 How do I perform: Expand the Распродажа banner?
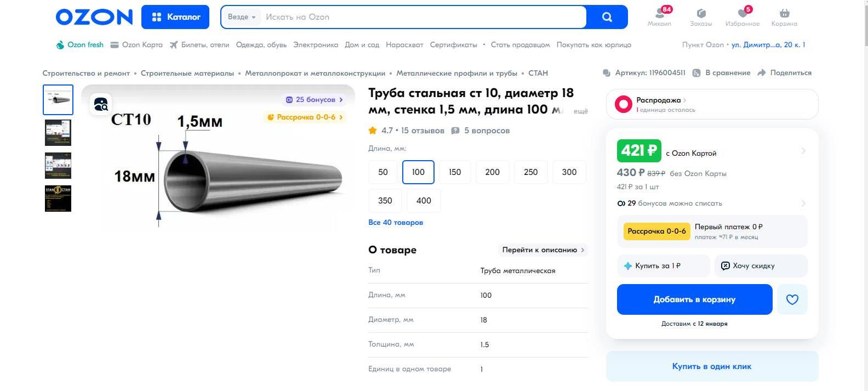click(711, 104)
